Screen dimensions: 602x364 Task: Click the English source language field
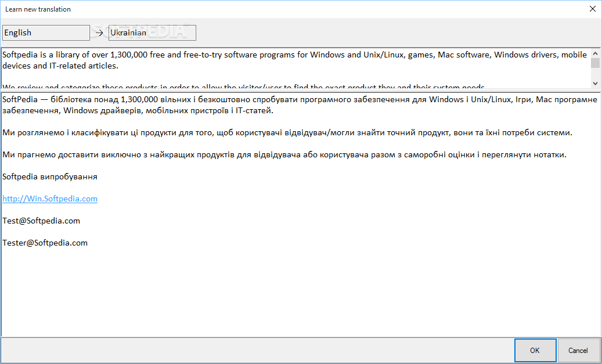coord(46,33)
